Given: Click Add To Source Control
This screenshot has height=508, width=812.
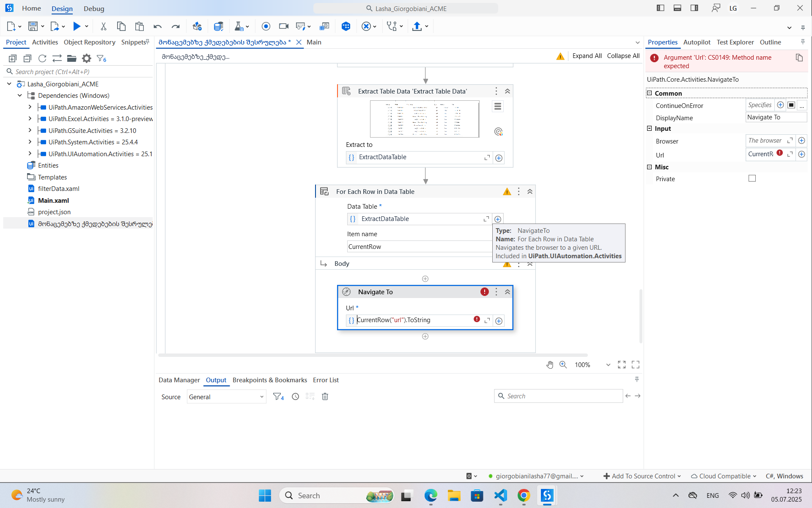Looking at the screenshot, I should click(x=642, y=476).
